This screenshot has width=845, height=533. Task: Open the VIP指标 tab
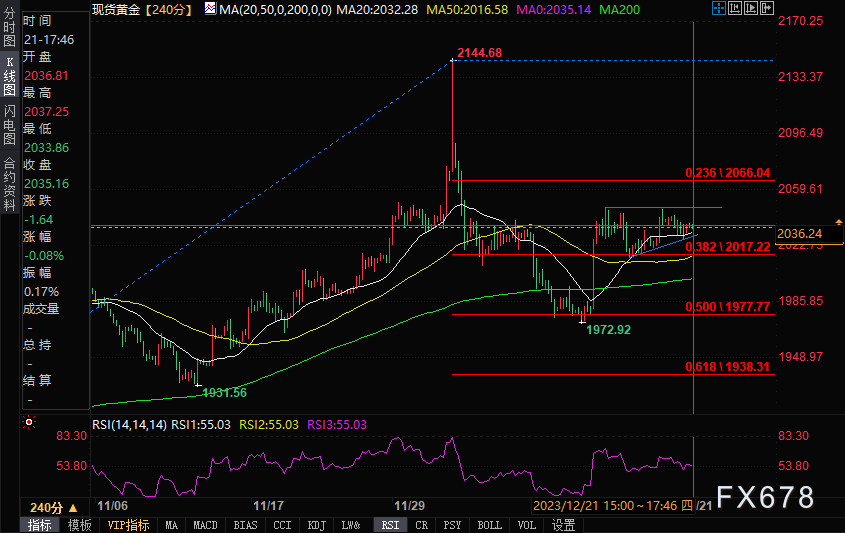[x=129, y=525]
